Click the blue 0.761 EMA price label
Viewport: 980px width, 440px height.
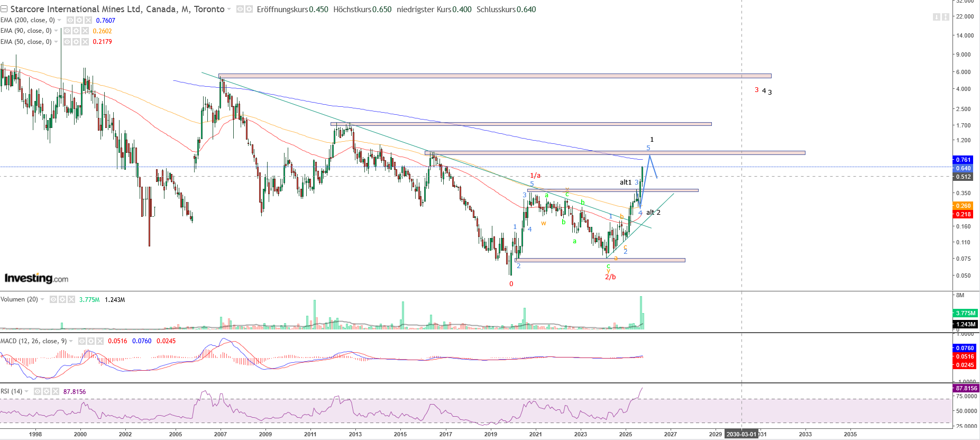pyautogui.click(x=963, y=160)
